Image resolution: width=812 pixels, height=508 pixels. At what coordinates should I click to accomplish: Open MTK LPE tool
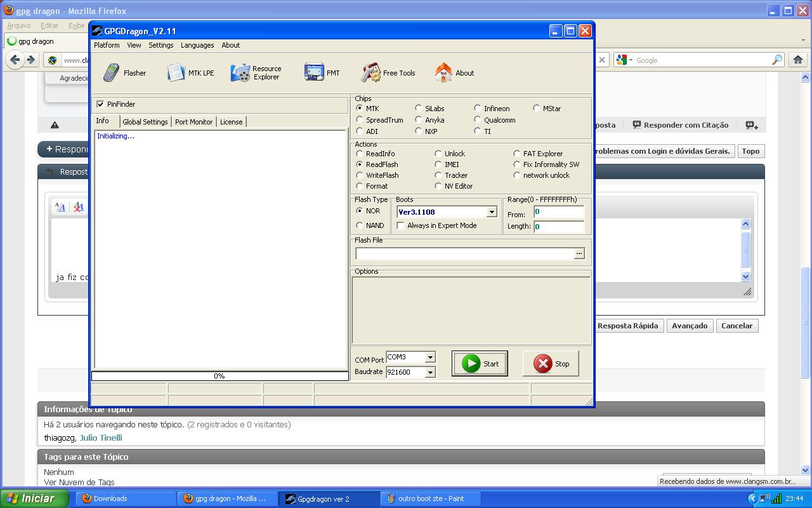click(190, 73)
